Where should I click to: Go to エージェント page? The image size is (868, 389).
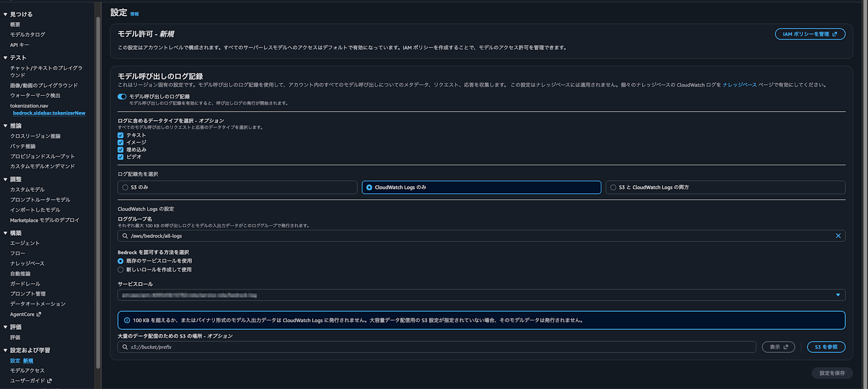click(25, 243)
